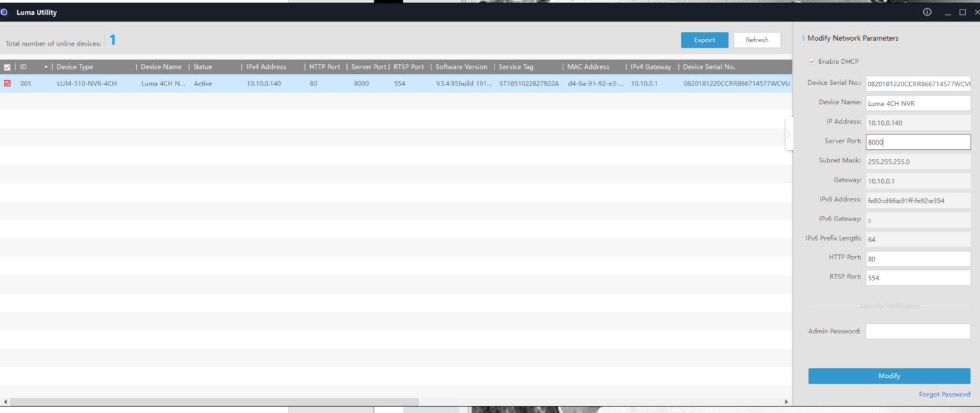Click the online devices count '1'

tap(113, 41)
